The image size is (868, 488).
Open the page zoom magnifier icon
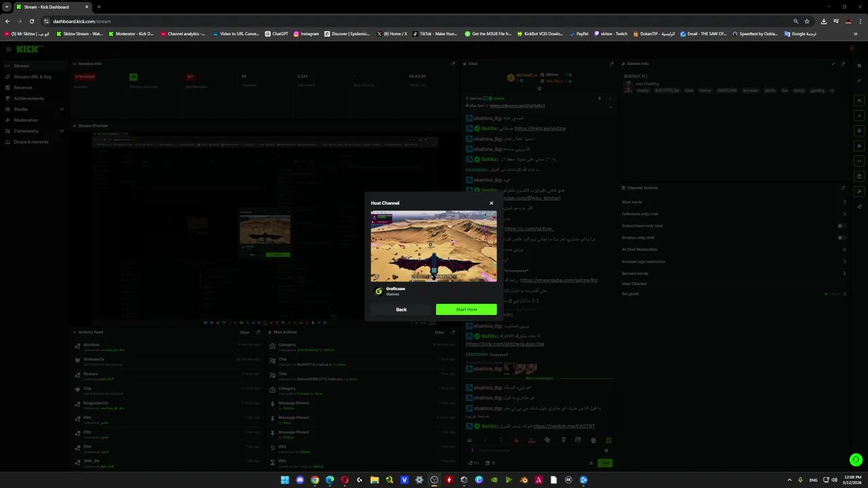tap(796, 21)
